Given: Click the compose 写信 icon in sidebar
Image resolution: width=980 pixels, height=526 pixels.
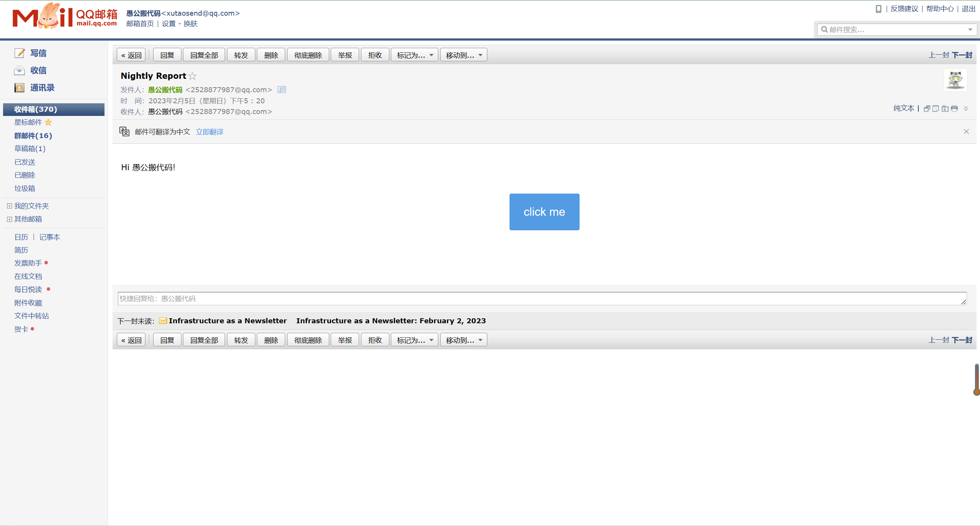Looking at the screenshot, I should 20,53.
